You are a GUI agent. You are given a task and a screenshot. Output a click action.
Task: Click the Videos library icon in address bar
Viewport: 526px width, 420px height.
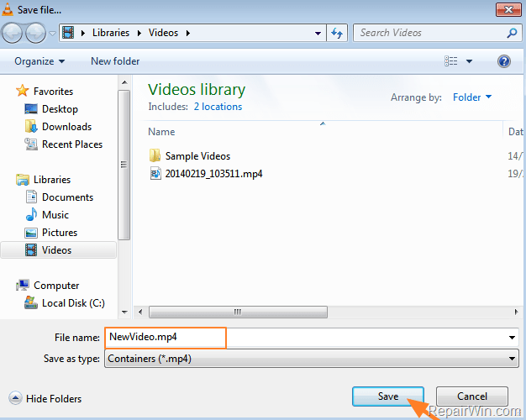68,33
